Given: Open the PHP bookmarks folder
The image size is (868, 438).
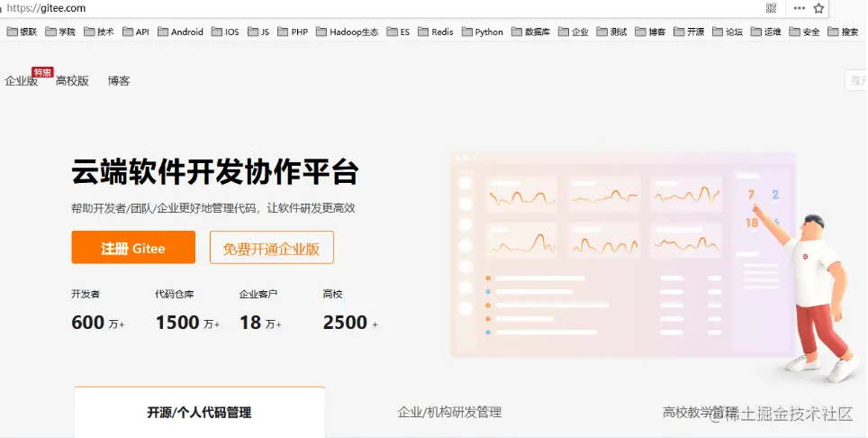Looking at the screenshot, I should pos(293,32).
